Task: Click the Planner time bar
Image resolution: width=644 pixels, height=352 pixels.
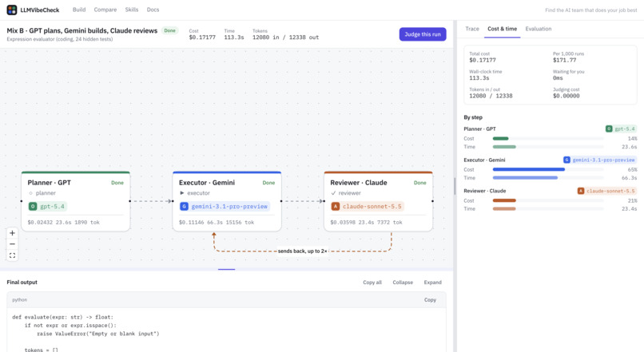Action: (x=504, y=147)
